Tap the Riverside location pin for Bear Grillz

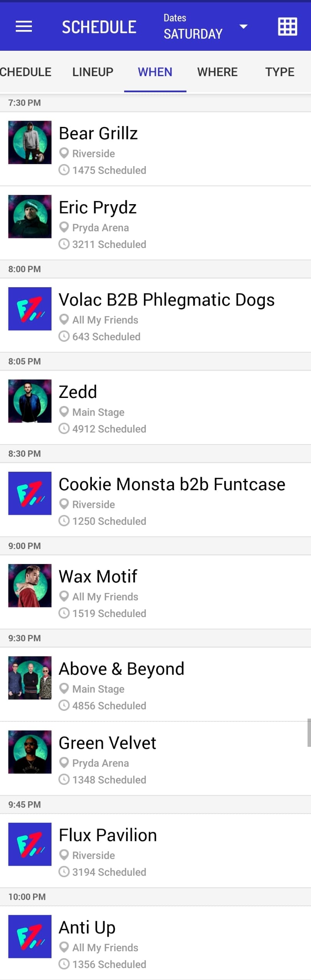pyautogui.click(x=64, y=153)
